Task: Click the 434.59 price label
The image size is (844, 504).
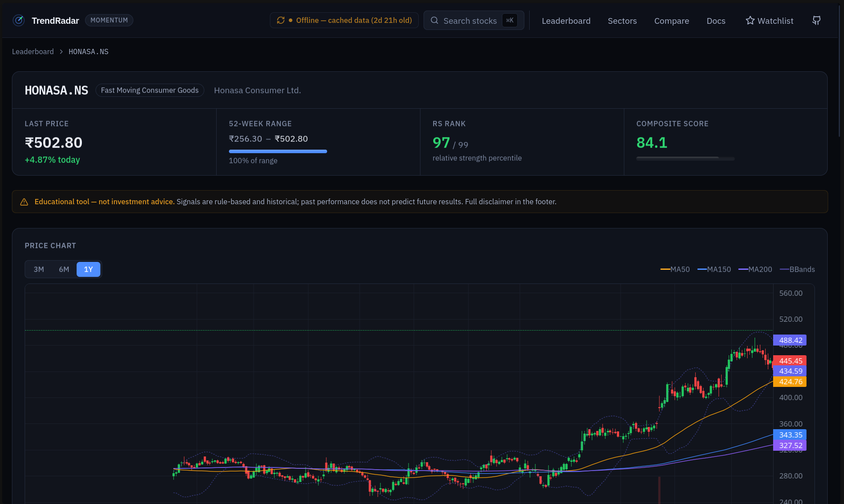Action: [790, 371]
